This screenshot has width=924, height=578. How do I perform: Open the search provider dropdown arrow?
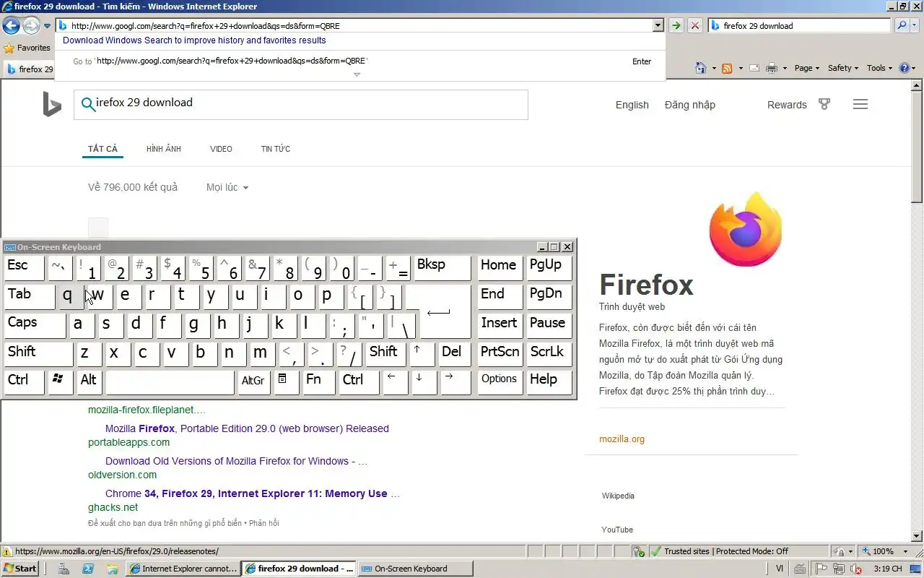(914, 25)
